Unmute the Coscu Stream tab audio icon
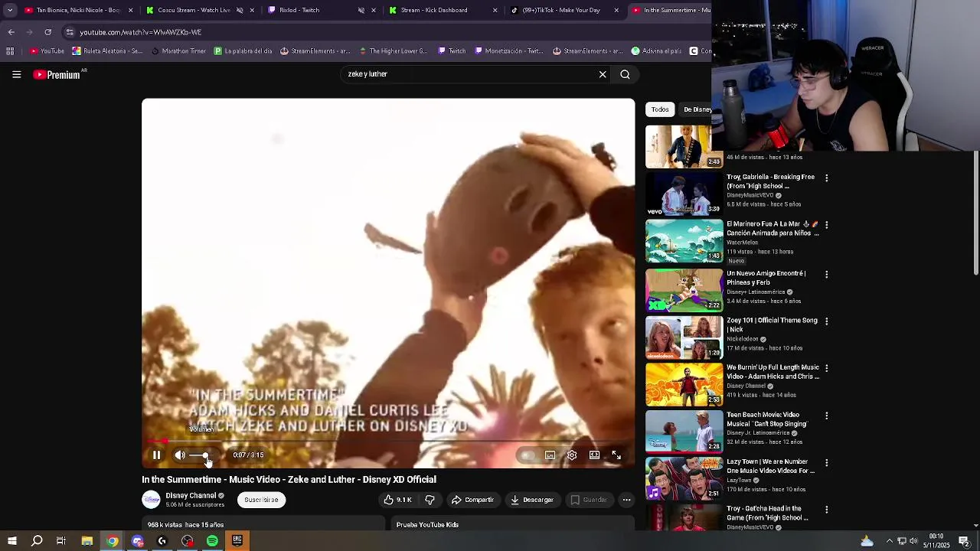 click(x=240, y=10)
